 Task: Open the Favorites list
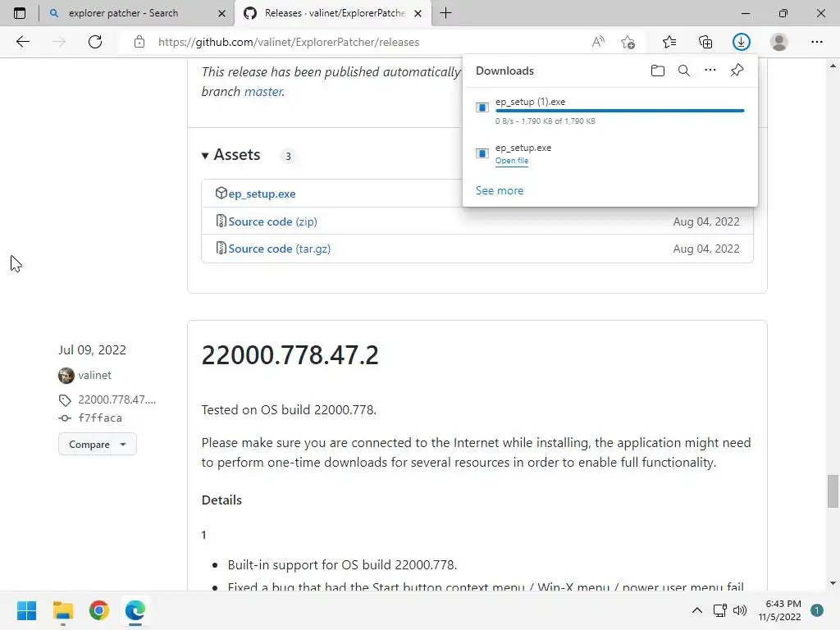pyautogui.click(x=669, y=42)
